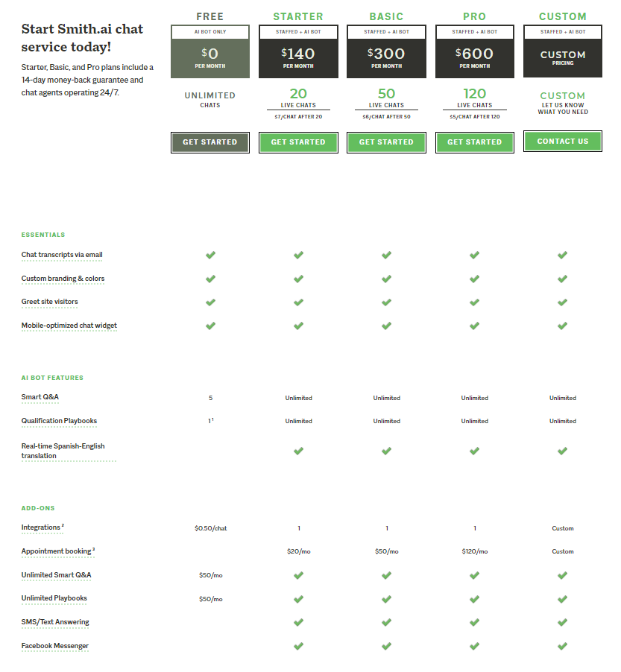This screenshot has width=621, height=672.
Task: Click Contact Us under Custom plan
Action: tap(563, 142)
